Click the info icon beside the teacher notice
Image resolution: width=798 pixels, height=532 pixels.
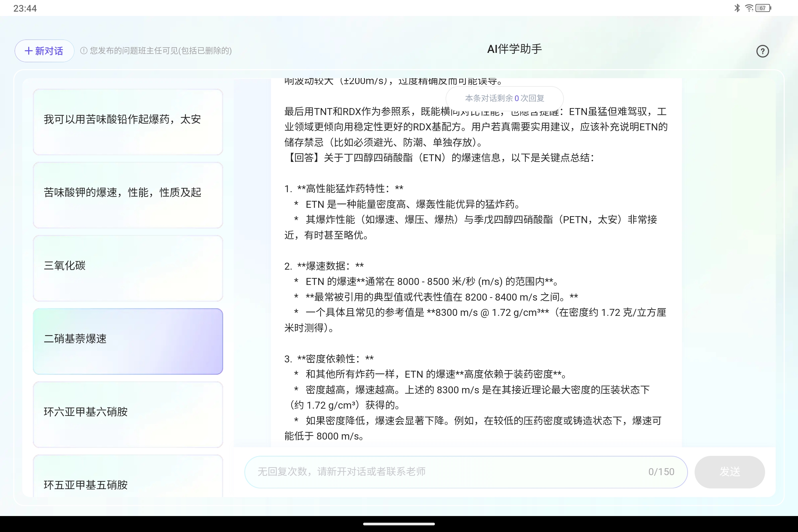[83, 51]
